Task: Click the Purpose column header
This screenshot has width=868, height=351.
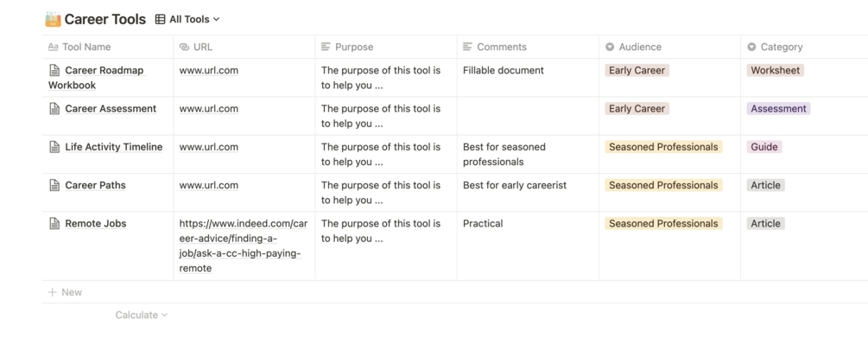Action: click(354, 47)
